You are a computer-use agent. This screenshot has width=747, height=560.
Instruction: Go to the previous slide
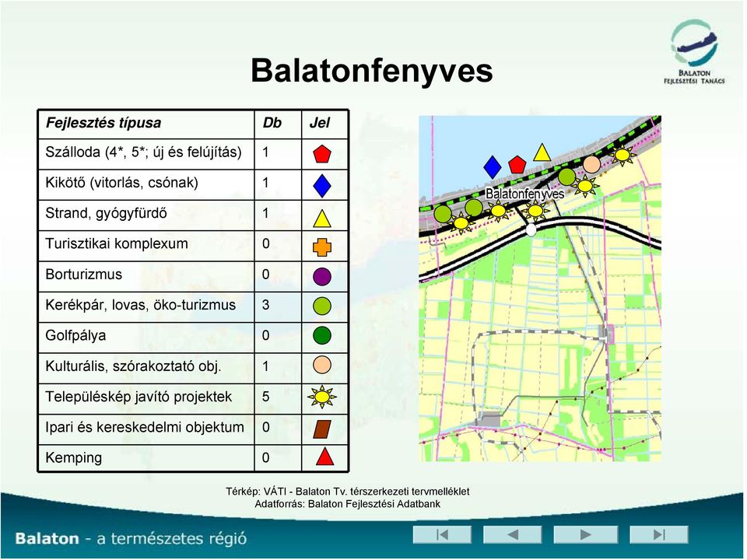(513, 534)
